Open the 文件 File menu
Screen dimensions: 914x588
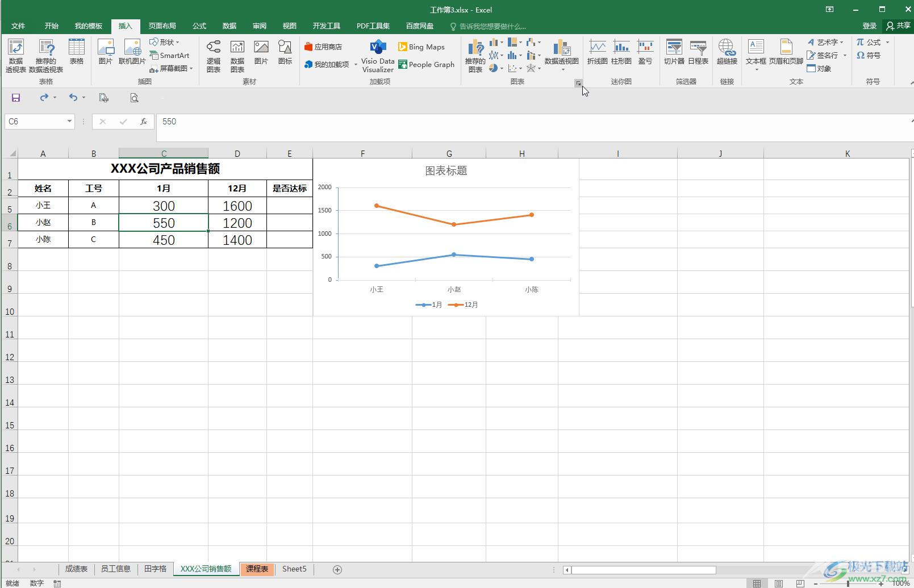click(18, 26)
